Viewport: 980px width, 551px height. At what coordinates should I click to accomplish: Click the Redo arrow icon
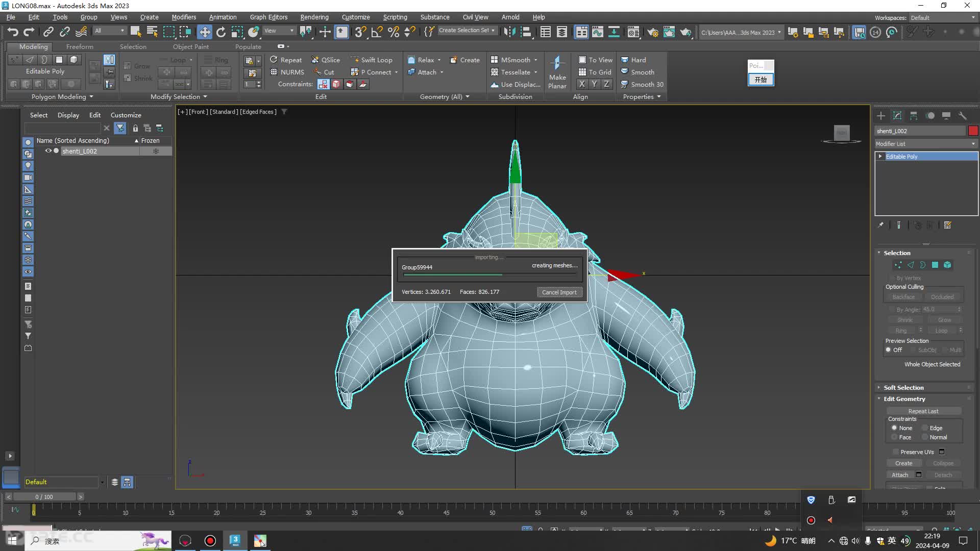pyautogui.click(x=29, y=32)
